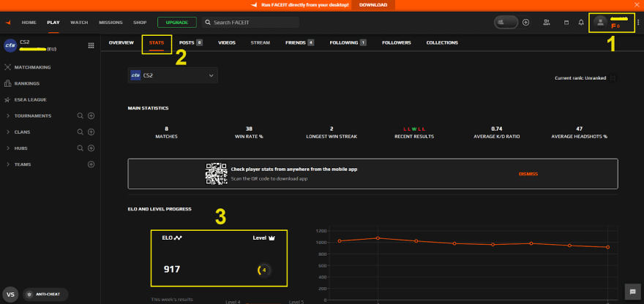Add a new team with plus icon
This screenshot has height=304, width=644.
91,164
